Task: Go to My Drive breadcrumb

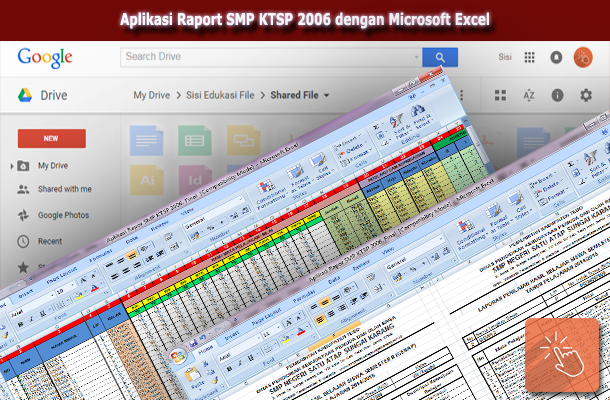Action: point(151,95)
